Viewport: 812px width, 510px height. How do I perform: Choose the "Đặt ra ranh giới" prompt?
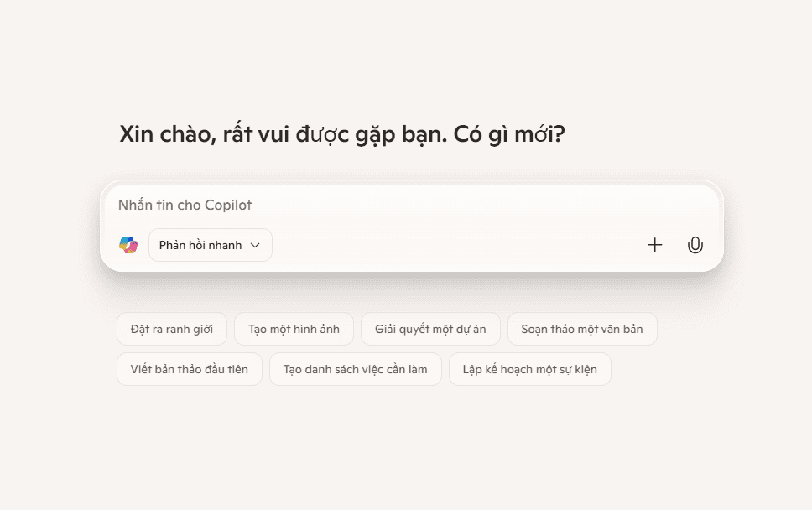(x=172, y=329)
